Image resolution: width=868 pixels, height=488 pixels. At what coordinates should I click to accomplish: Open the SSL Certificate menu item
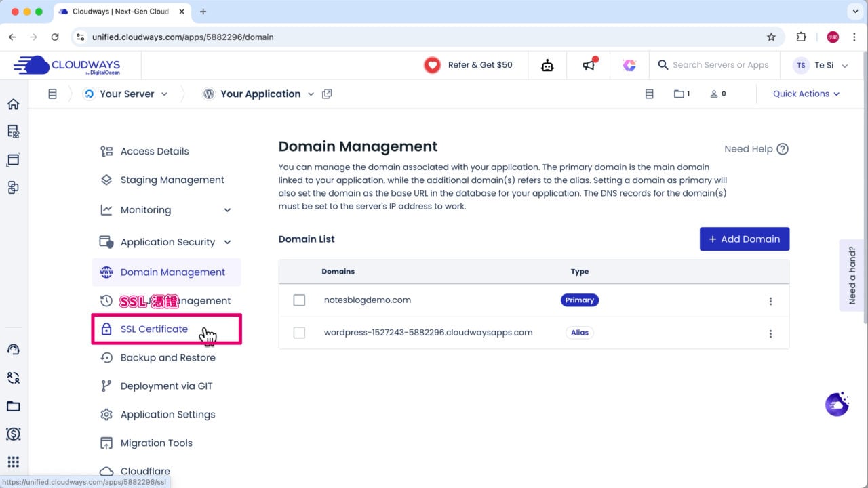pyautogui.click(x=154, y=329)
